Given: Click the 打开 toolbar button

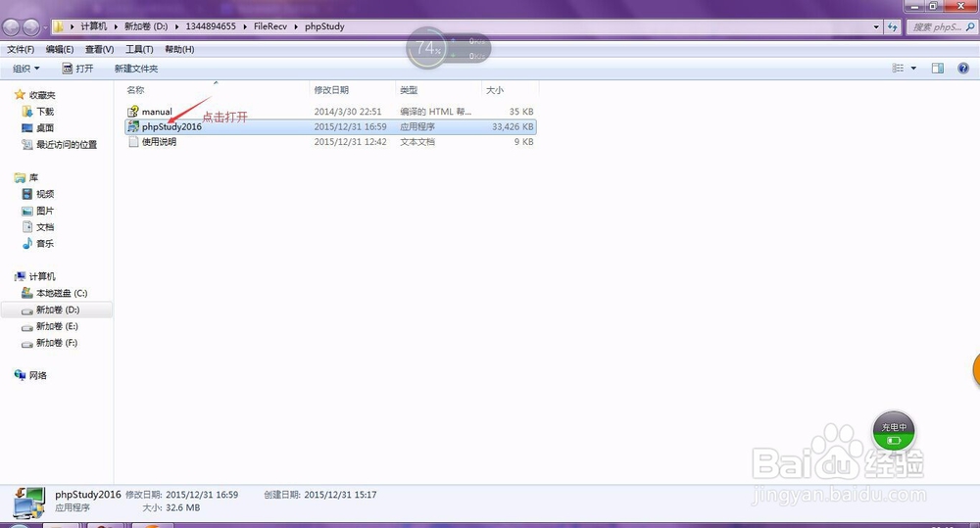Looking at the screenshot, I should click(77, 69).
